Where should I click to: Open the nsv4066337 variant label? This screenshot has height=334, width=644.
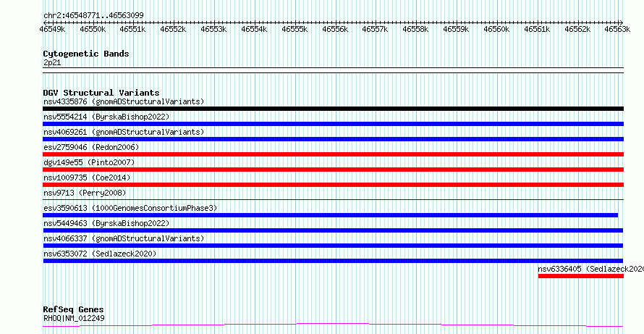(x=124, y=238)
